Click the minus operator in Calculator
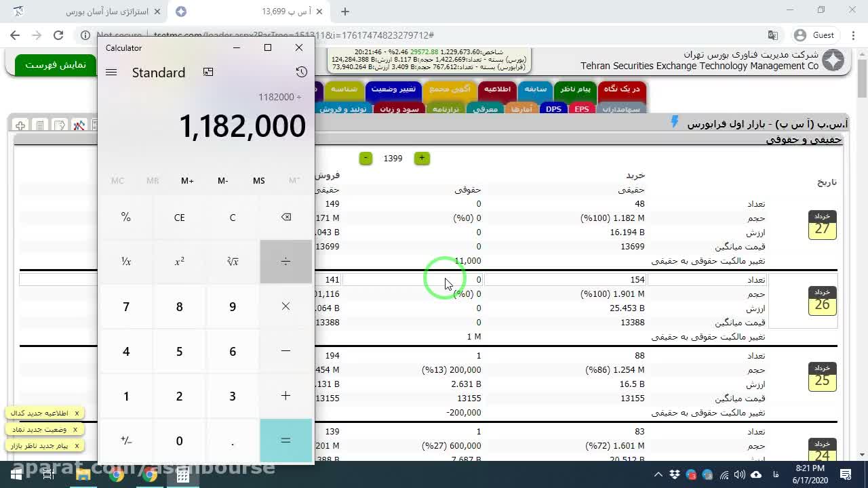 [x=285, y=351]
